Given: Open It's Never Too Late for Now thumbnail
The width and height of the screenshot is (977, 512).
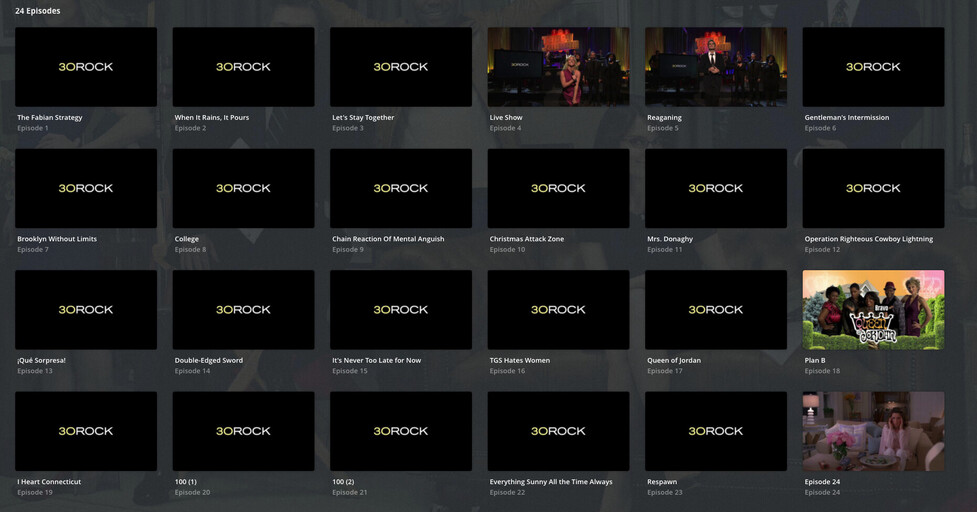Looking at the screenshot, I should (x=401, y=310).
